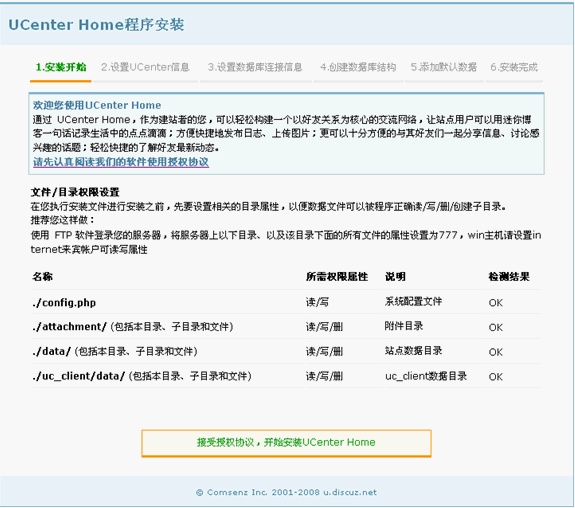575x508 pixels.
Task: Click the Comsenz Inc. 2001-2008 u.discuz.net footer
Action: pos(286,492)
